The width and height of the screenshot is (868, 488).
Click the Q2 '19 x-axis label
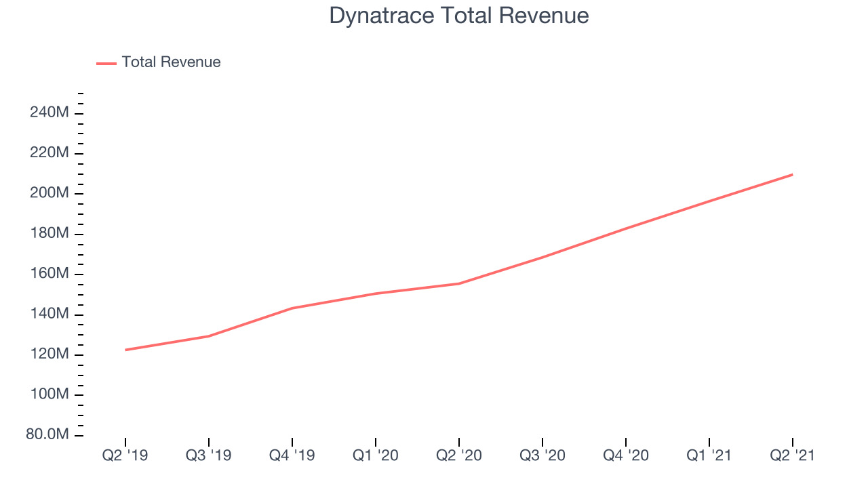[x=125, y=455]
